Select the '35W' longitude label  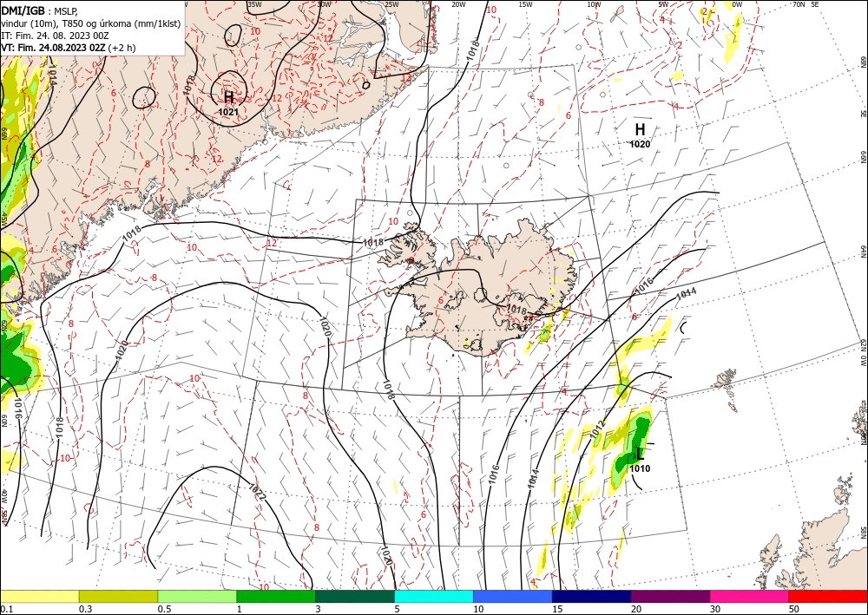(x=254, y=4)
